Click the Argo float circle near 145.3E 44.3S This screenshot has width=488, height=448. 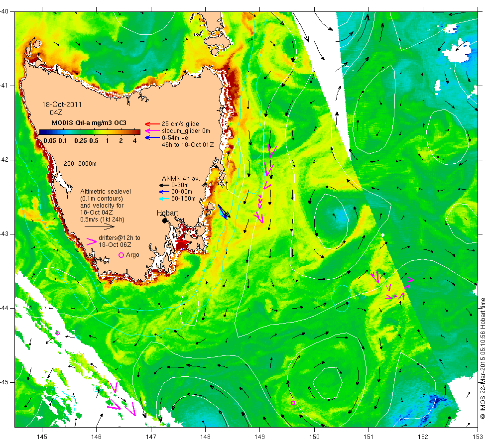(57, 333)
